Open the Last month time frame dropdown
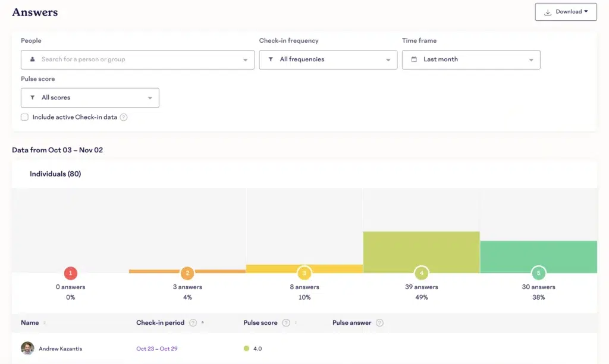 (470, 59)
